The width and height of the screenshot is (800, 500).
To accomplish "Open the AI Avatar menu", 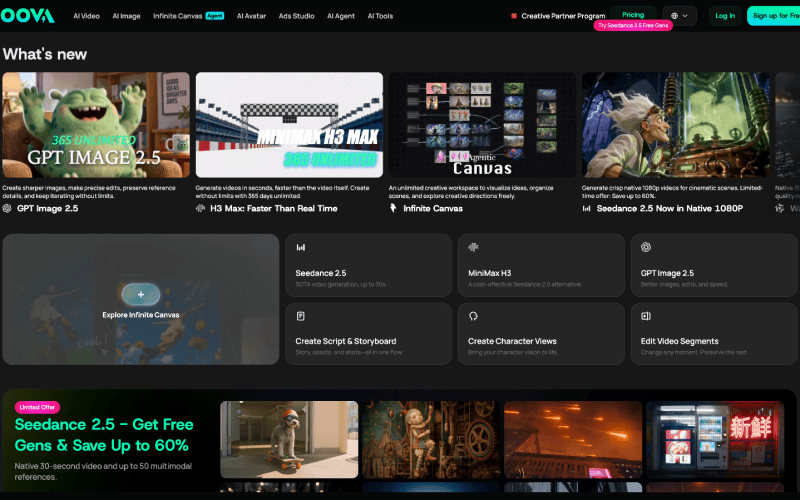I will (251, 16).
